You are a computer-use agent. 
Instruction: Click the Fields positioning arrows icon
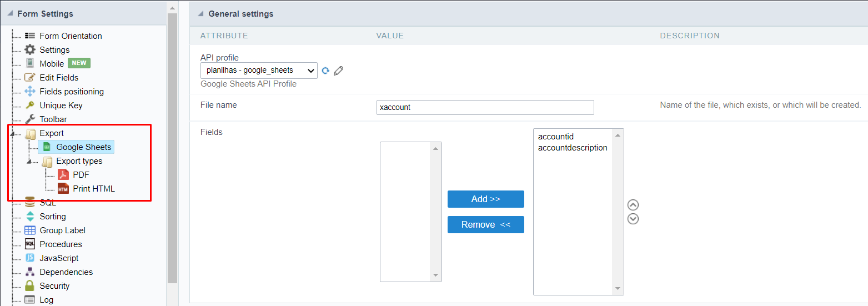30,92
